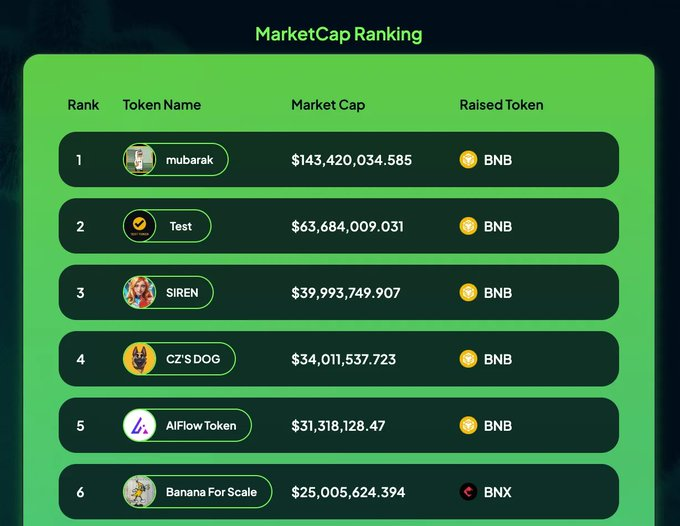Click the Token Name column header

pyautogui.click(x=162, y=105)
